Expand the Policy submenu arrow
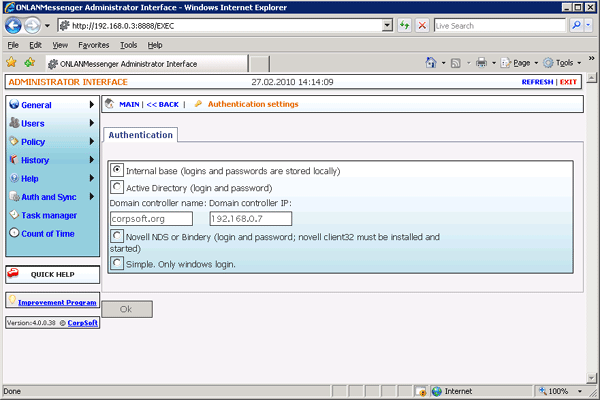 91,141
